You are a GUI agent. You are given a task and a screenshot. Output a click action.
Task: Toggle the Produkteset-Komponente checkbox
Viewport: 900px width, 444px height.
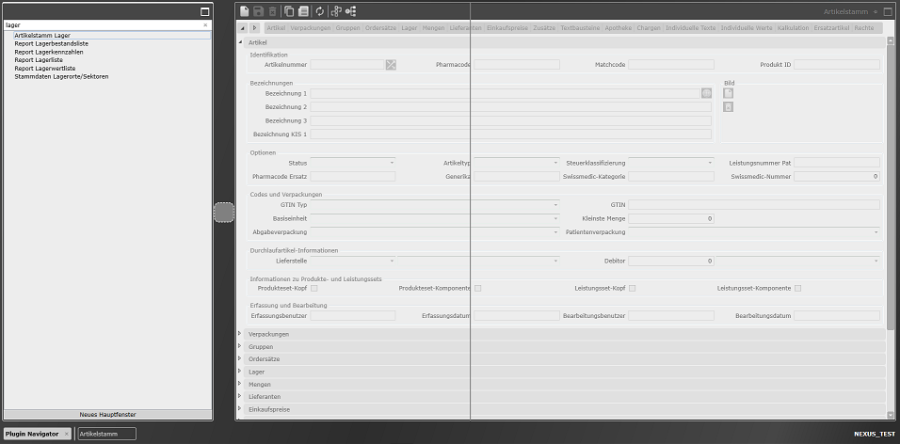478,288
